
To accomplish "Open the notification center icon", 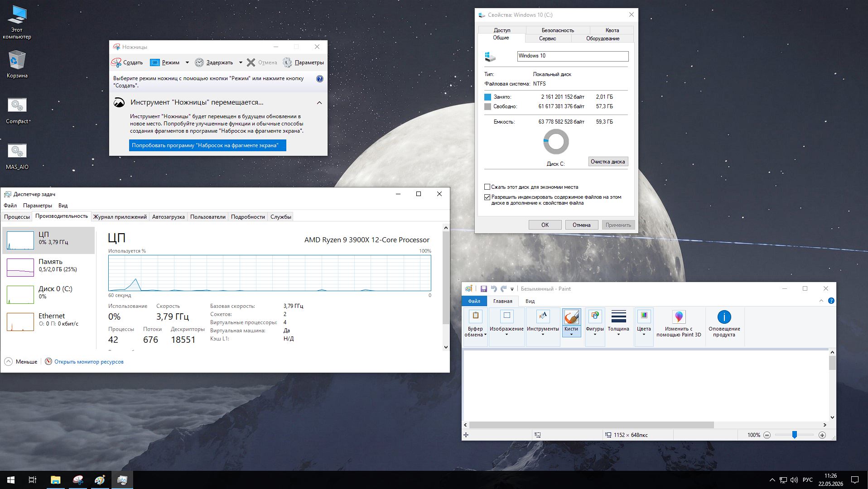I will 855,480.
